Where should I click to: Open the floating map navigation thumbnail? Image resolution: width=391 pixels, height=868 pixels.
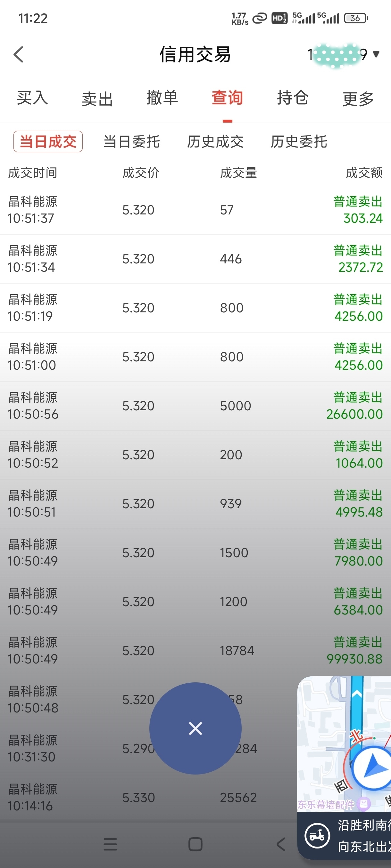pos(344,768)
